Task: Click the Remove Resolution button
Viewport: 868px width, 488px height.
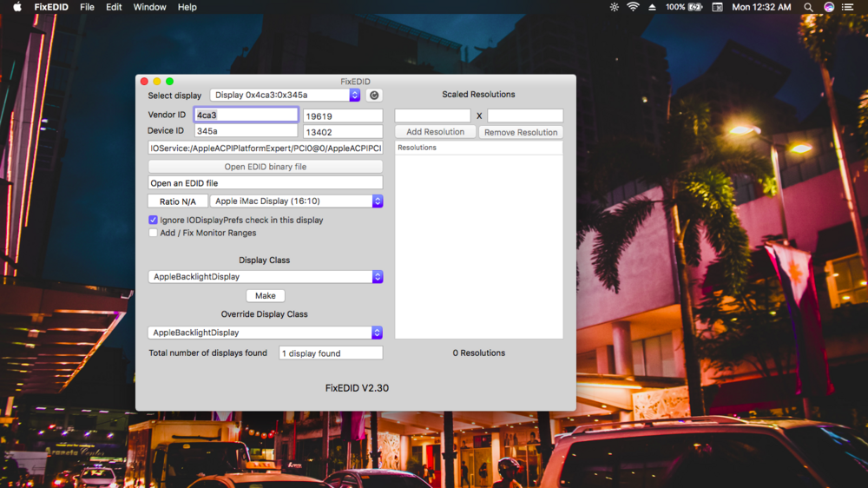Action: pyautogui.click(x=521, y=132)
